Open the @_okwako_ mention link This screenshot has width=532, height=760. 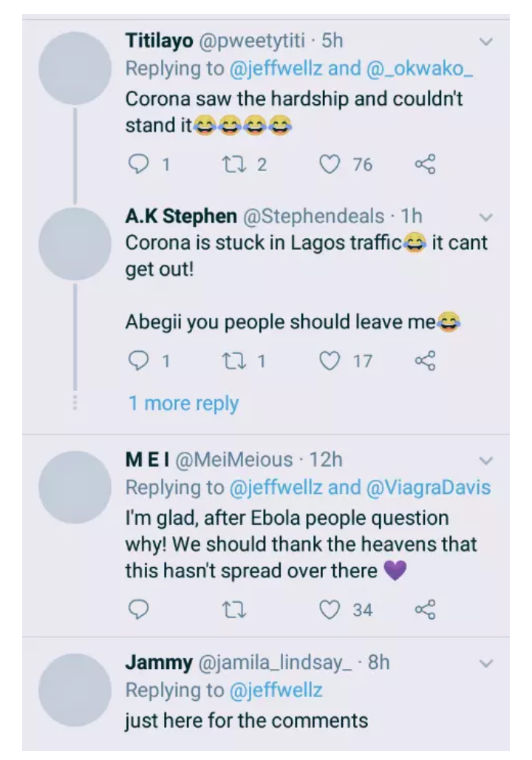pos(420,69)
